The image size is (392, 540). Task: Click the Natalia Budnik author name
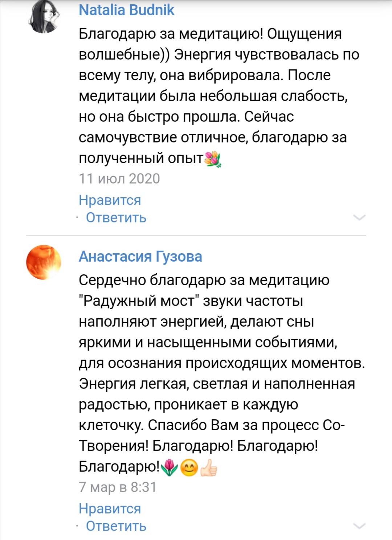coord(127,10)
